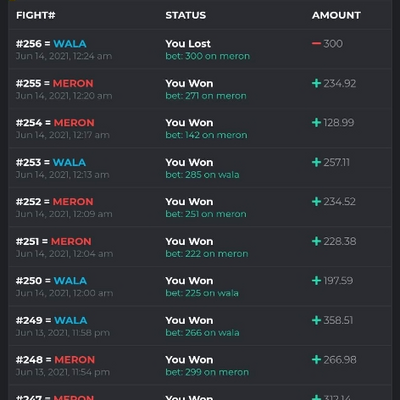Image resolution: width=400 pixels, height=400 pixels.
Task: Click 'bet: 266 on wala' text
Action: (202, 333)
